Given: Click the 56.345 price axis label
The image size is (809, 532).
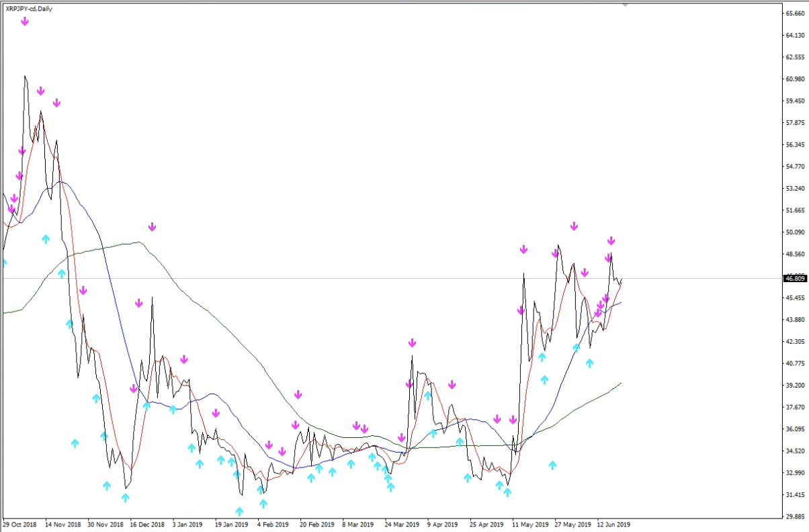Looking at the screenshot, I should tap(795, 145).
